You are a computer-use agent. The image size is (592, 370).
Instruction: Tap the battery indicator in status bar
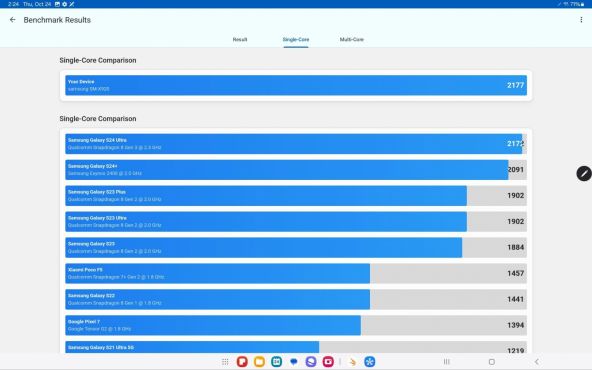[x=577, y=4]
